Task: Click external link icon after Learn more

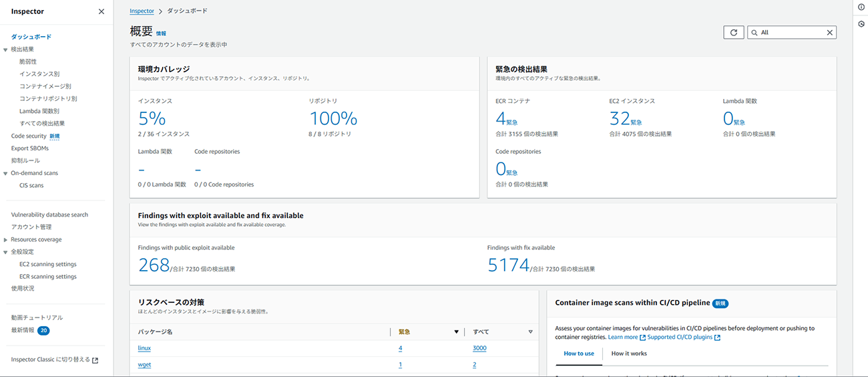Action: 642,338
